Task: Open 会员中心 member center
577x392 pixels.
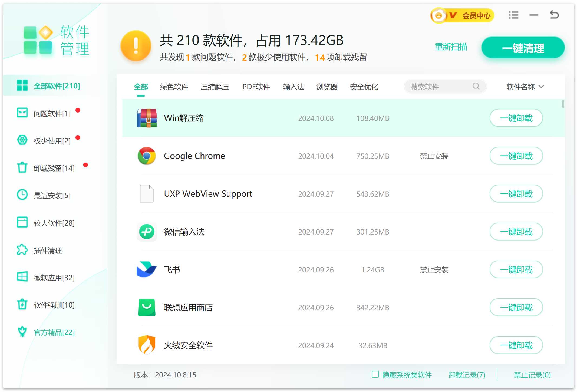Action: [462, 15]
